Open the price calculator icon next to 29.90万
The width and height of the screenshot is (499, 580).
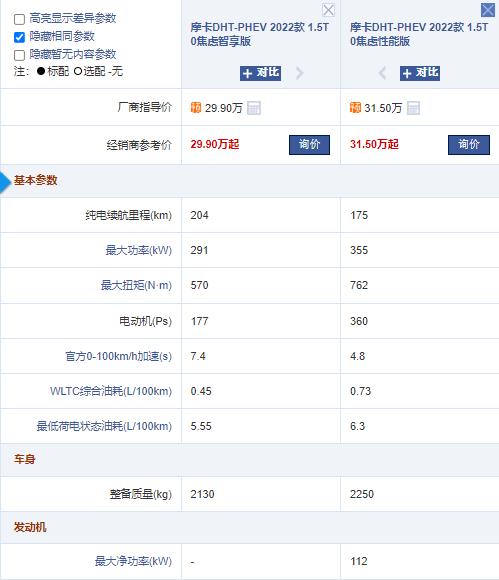point(254,108)
